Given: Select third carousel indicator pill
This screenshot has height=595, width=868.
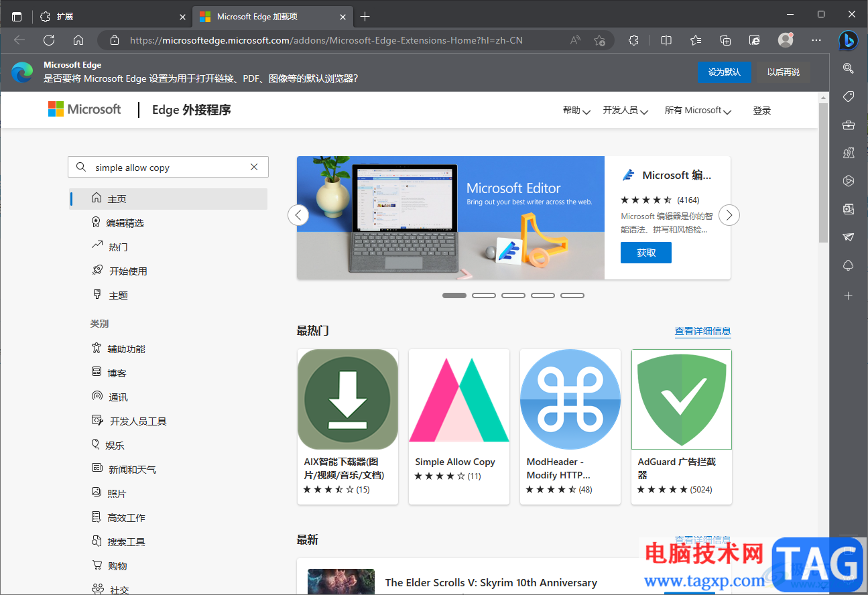Looking at the screenshot, I should pos(513,295).
